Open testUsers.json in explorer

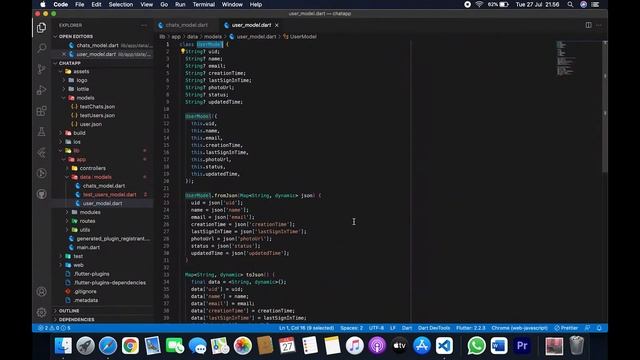tap(97, 116)
